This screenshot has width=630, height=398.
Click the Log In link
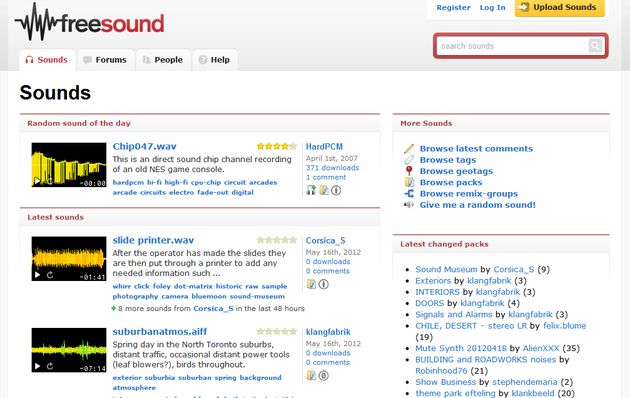[x=492, y=7]
